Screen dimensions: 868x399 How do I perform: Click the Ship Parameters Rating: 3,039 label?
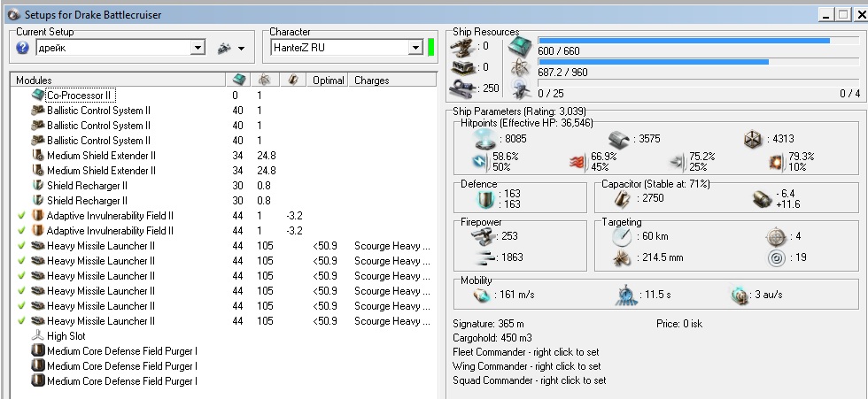[519, 111]
